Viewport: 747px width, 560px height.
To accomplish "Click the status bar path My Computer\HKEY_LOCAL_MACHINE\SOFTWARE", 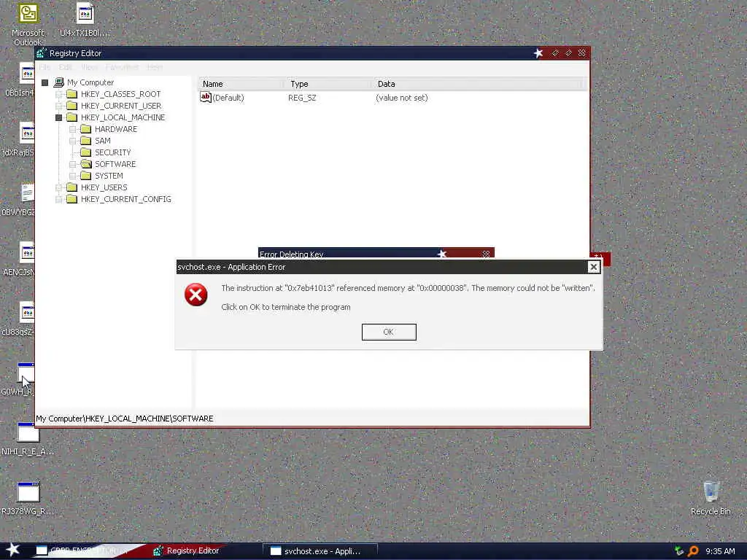I will tap(125, 419).
